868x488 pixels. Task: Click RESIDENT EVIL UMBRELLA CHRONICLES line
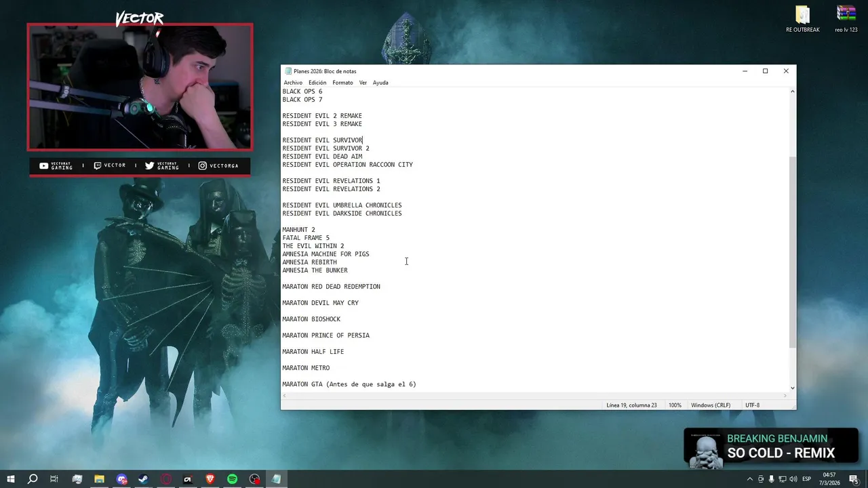(342, 205)
